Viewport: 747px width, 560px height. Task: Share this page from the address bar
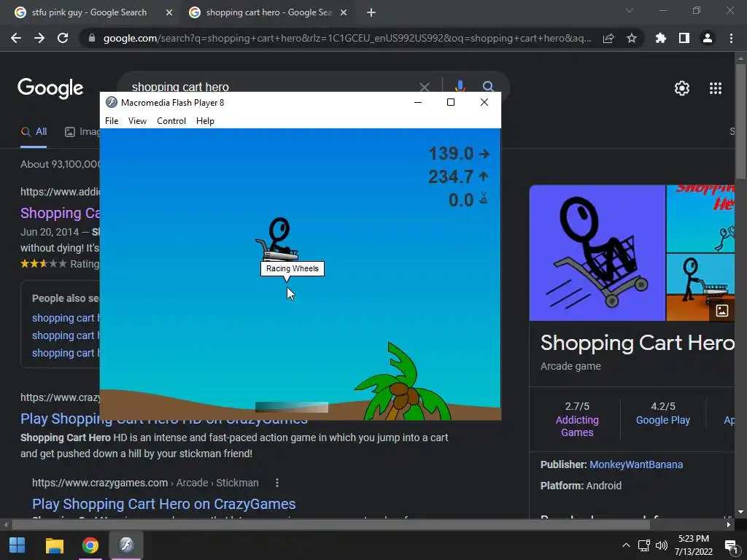tap(608, 38)
